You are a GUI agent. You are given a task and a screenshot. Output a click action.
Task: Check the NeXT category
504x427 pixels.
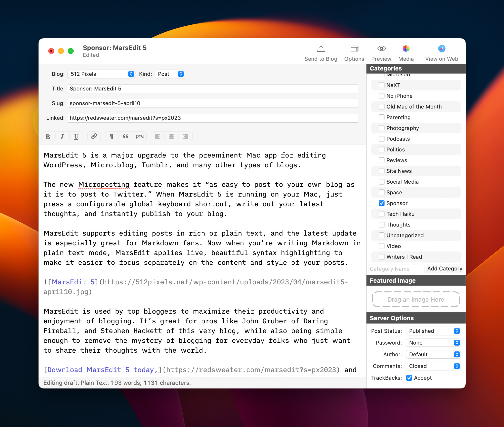coord(382,85)
